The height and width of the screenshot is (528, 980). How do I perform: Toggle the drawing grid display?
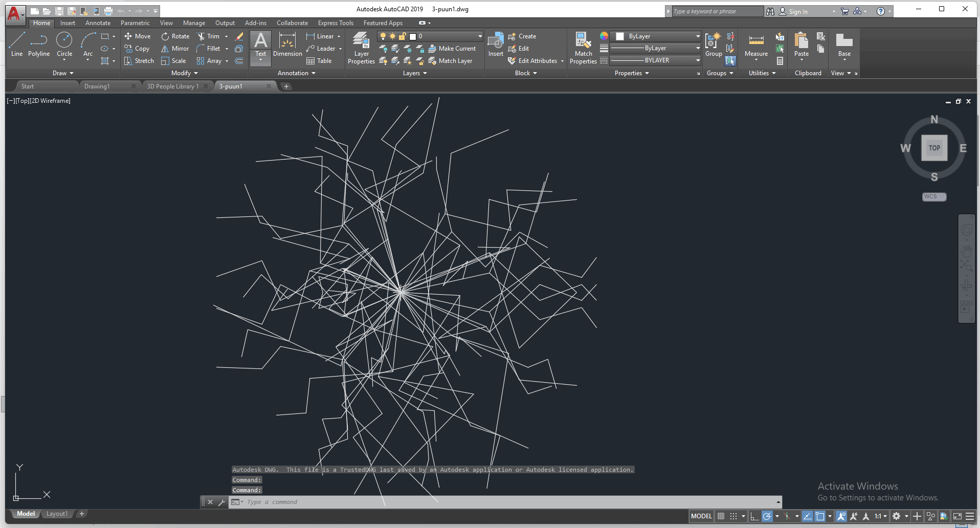[x=721, y=516]
